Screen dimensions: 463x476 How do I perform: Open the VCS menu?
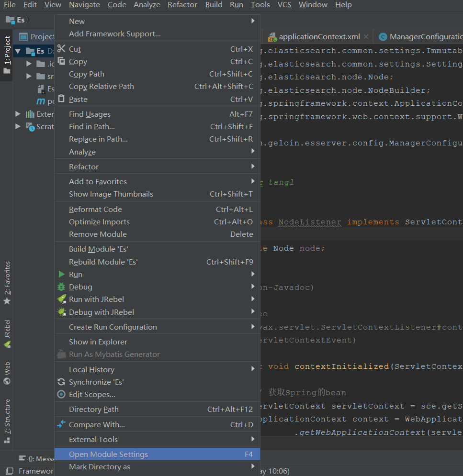click(x=284, y=5)
